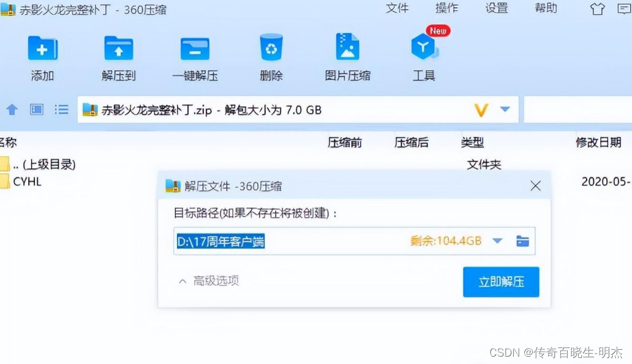Click the 360压缩 app icon in the title bar
Image resolution: width=632 pixels, height=364 pixels.
point(8,9)
